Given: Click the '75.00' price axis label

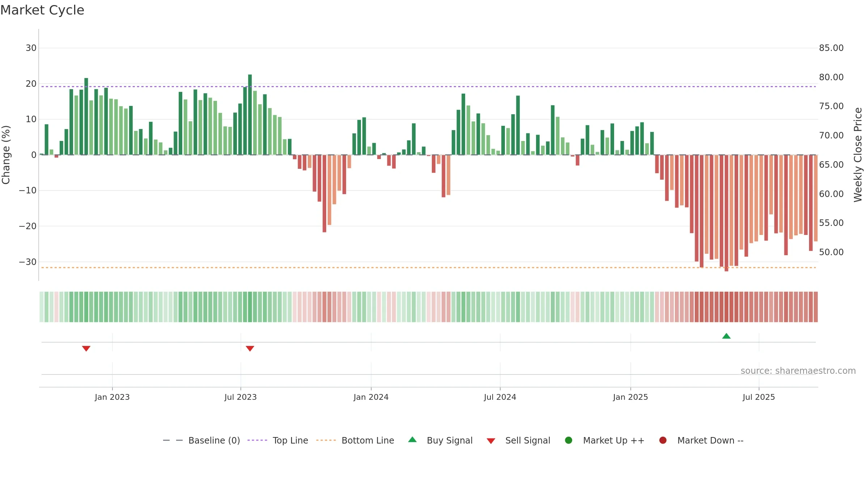Looking at the screenshot, I should point(831,106).
